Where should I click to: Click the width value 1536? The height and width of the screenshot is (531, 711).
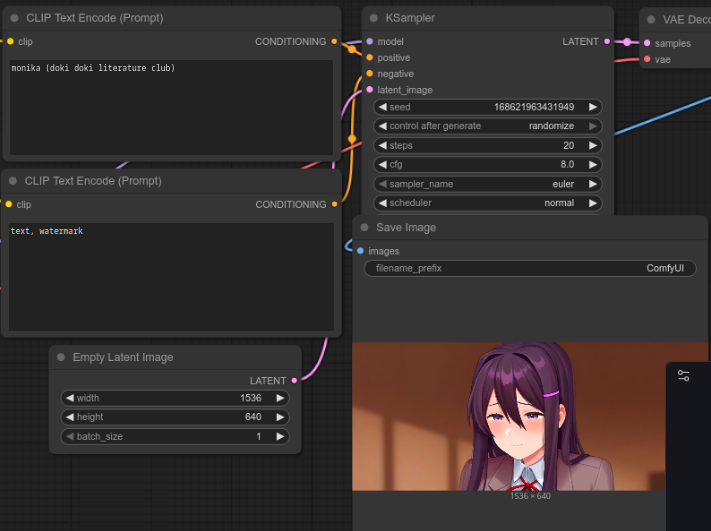251,398
